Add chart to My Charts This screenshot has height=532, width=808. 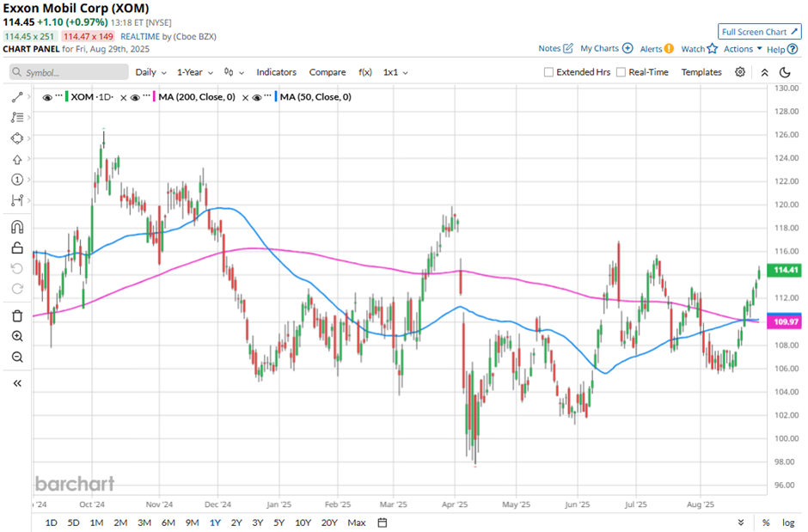pyautogui.click(x=627, y=48)
